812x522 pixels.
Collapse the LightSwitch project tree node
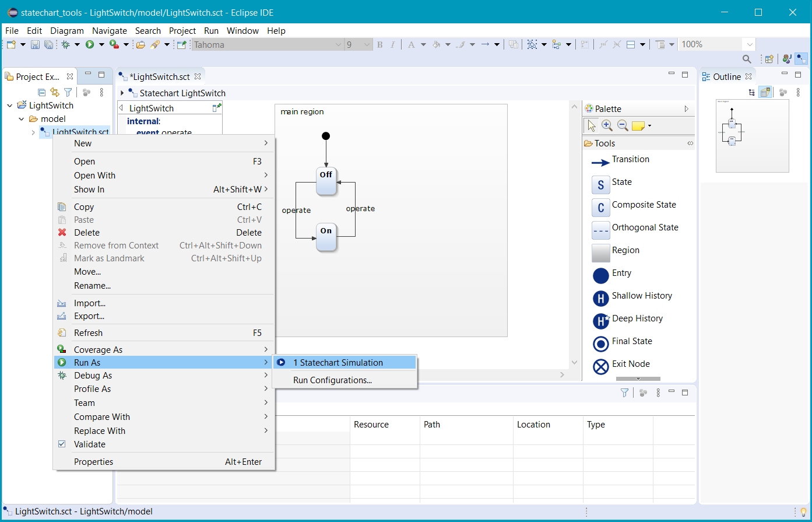(9, 106)
